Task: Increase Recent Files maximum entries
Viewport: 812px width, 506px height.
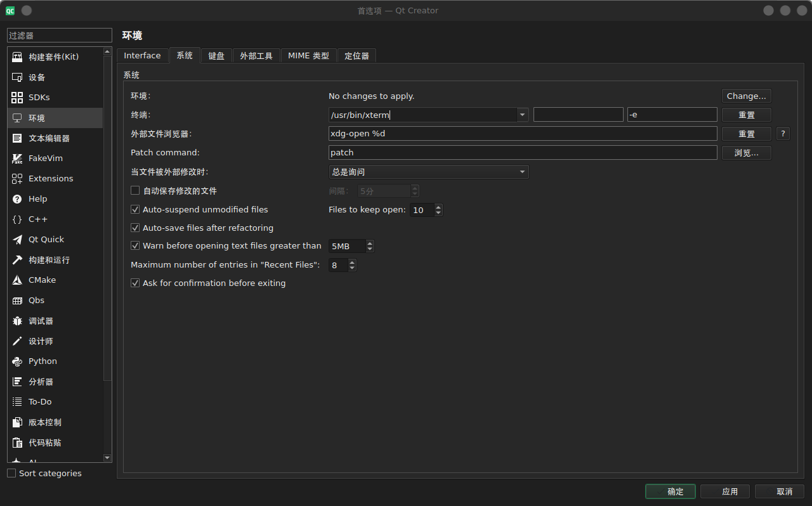Action: click(x=352, y=262)
